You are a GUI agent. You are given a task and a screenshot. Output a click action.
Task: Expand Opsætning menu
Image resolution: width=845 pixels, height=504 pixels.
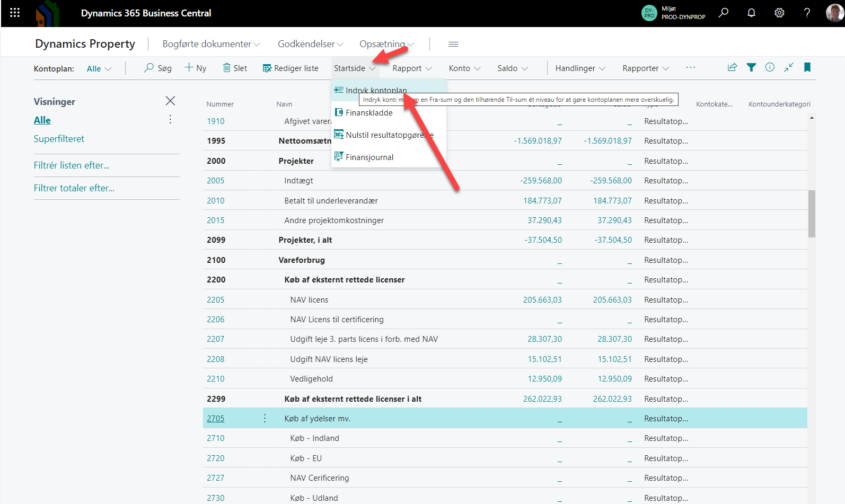[x=386, y=44]
